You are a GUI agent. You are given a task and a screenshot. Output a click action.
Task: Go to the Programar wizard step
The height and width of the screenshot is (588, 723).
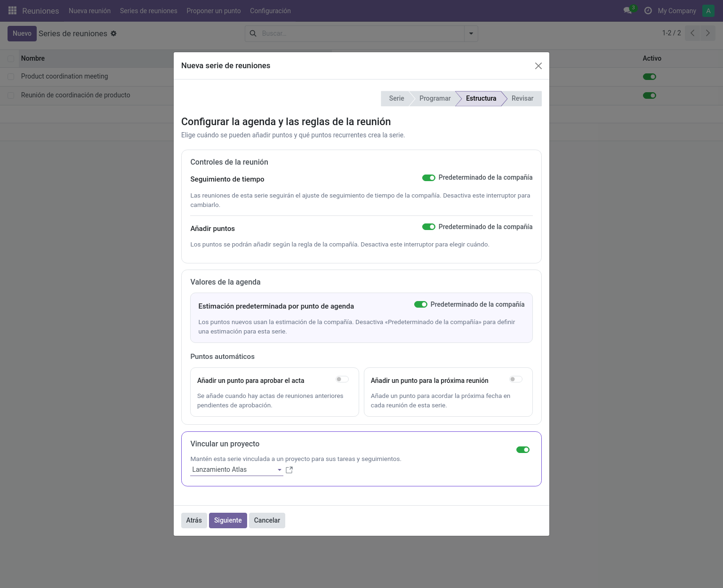(435, 98)
